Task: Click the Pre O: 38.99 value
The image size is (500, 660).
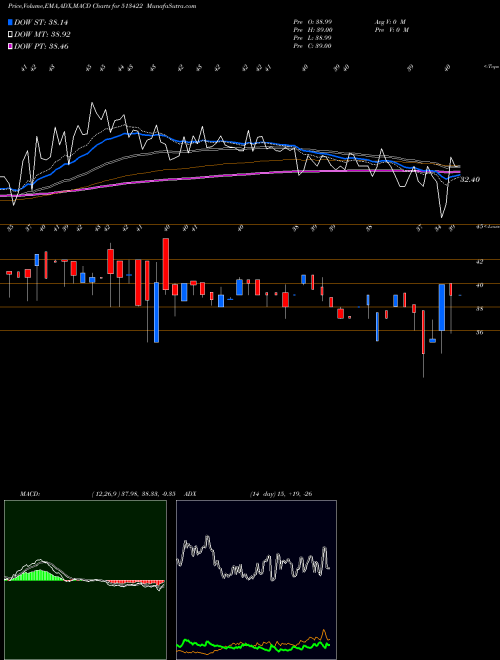Action: [313, 21]
